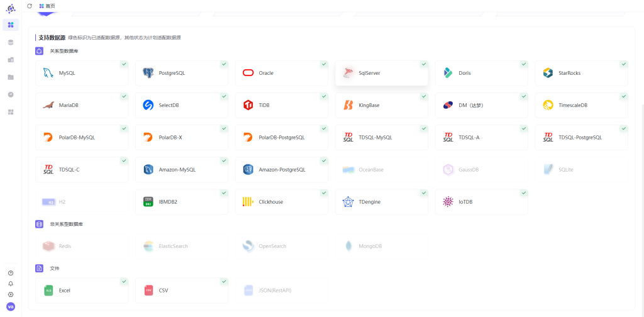
Task: Open the clock sidebar icon
Action: (x=11, y=94)
